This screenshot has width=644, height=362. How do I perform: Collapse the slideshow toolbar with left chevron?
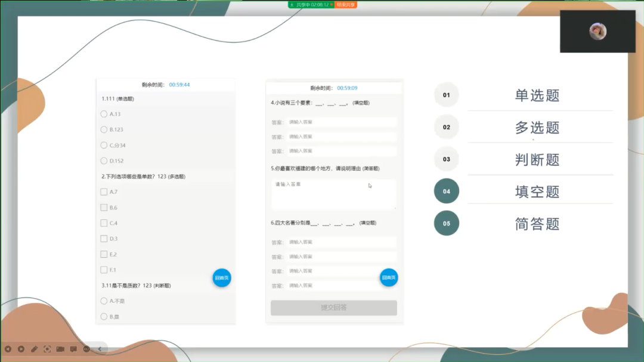pyautogui.click(x=100, y=349)
